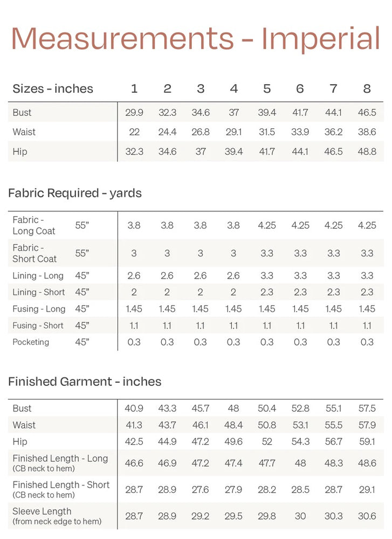Click Sleeve Length value 30.6

[367, 516]
